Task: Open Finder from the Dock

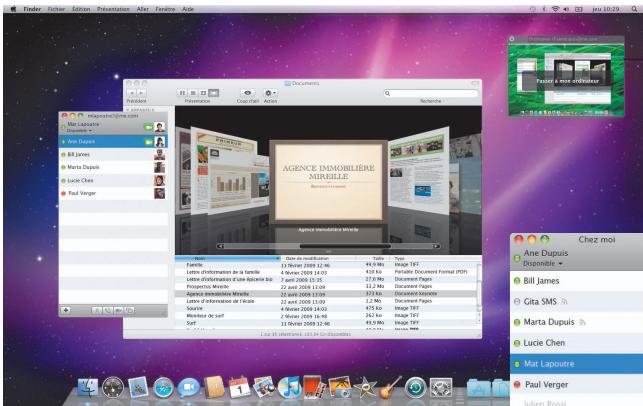Action: pos(88,388)
